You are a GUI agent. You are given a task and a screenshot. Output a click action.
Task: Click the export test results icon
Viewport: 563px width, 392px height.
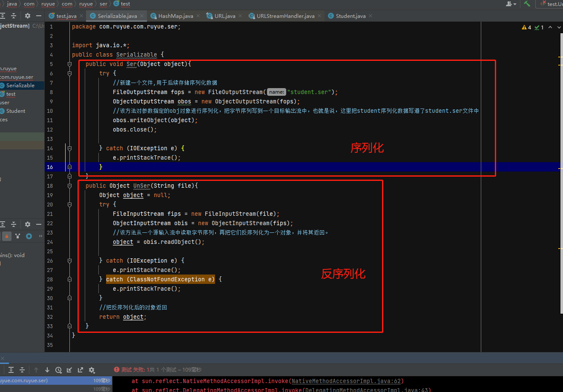(x=80, y=370)
